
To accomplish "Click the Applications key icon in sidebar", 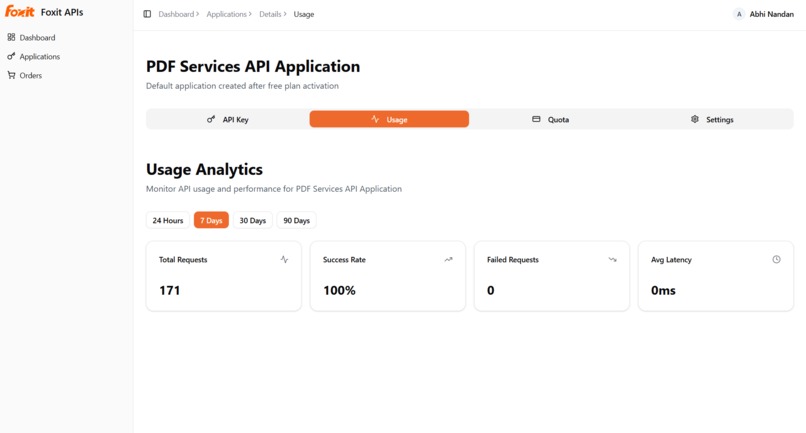I will [x=11, y=56].
